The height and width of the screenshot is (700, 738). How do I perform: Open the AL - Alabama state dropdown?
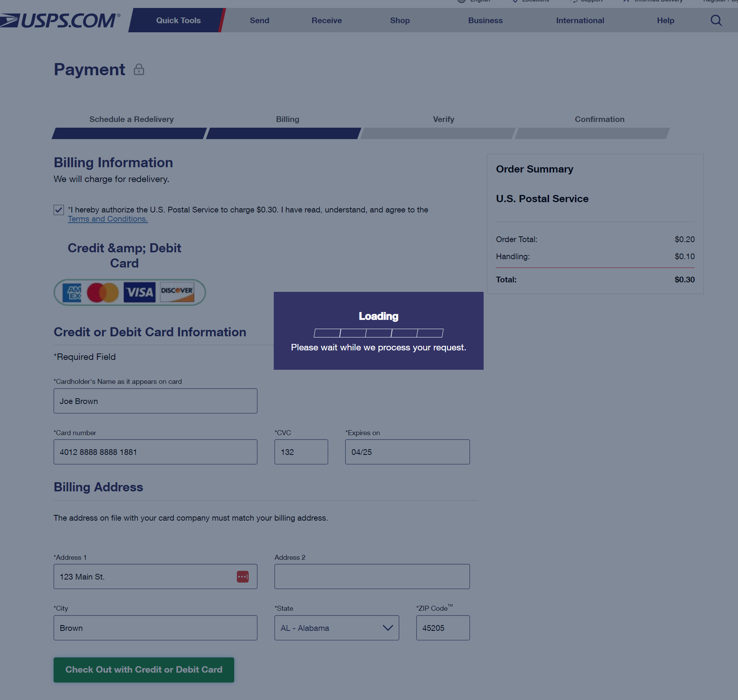point(336,628)
